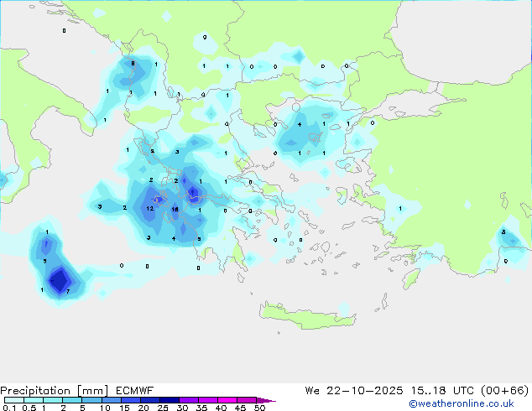Click the '(00+66)' forecast offset text
Image resolution: width=532 pixels, height=411 pixels.
pos(505,391)
